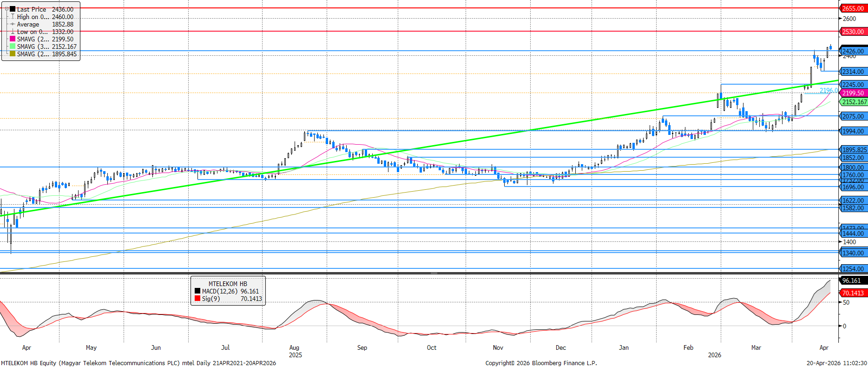Click the red 70.1413 signal value tag
868x367 pixels.
pyautogui.click(x=853, y=293)
